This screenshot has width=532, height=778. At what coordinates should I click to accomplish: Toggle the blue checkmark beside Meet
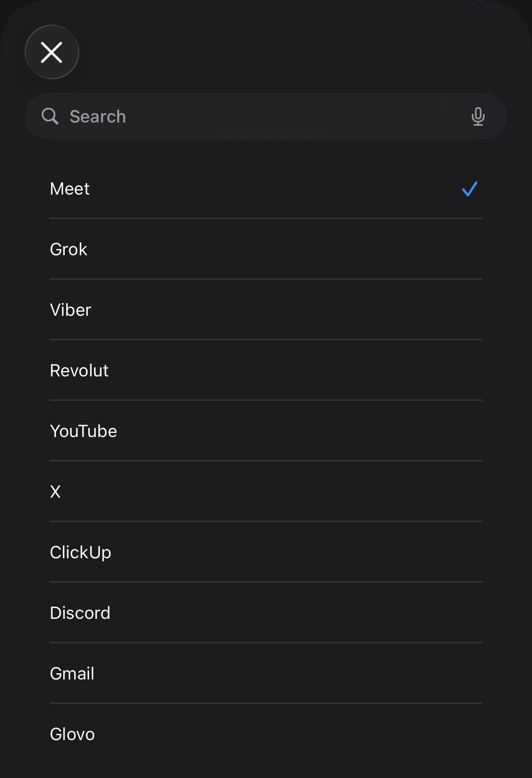pyautogui.click(x=469, y=189)
